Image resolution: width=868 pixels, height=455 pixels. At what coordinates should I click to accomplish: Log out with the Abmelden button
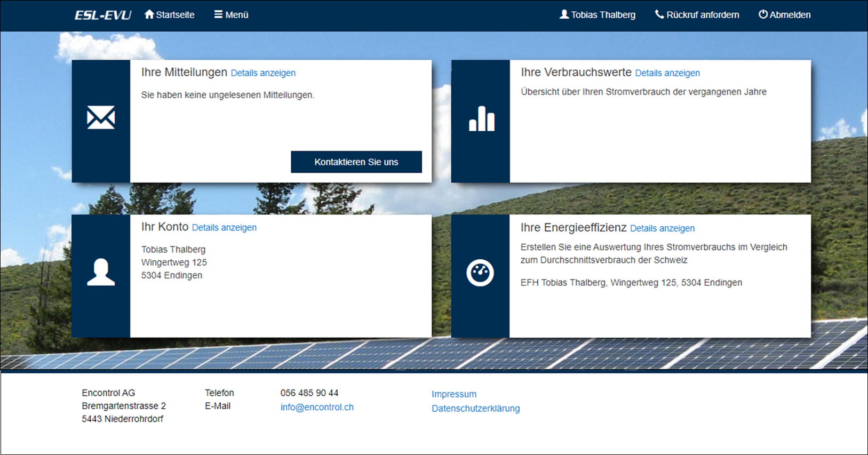tap(785, 15)
